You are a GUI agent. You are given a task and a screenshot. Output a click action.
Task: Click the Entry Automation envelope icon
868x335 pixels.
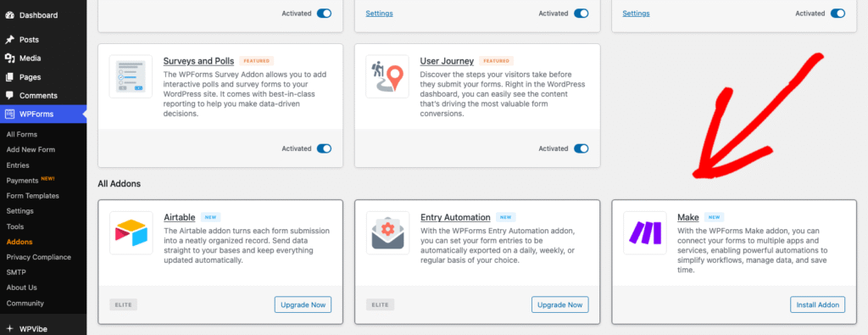[387, 232]
